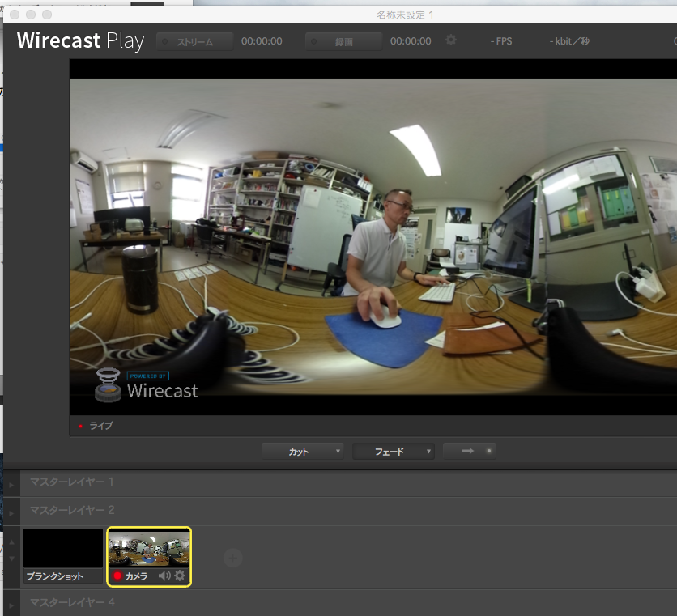Open the カット transition dropdown

(303, 452)
